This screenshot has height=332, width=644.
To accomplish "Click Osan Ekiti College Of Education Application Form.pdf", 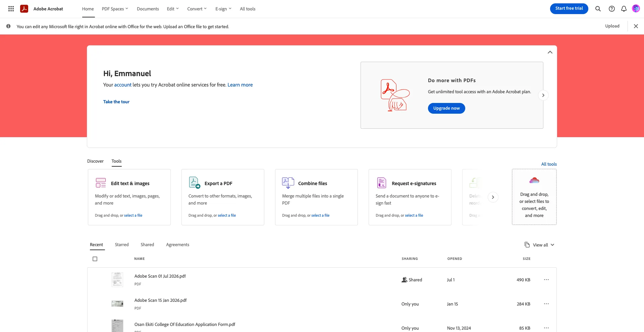I will coord(185,324).
